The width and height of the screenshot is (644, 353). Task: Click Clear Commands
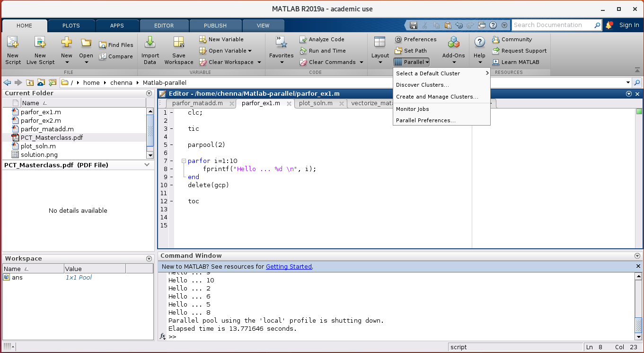327,62
